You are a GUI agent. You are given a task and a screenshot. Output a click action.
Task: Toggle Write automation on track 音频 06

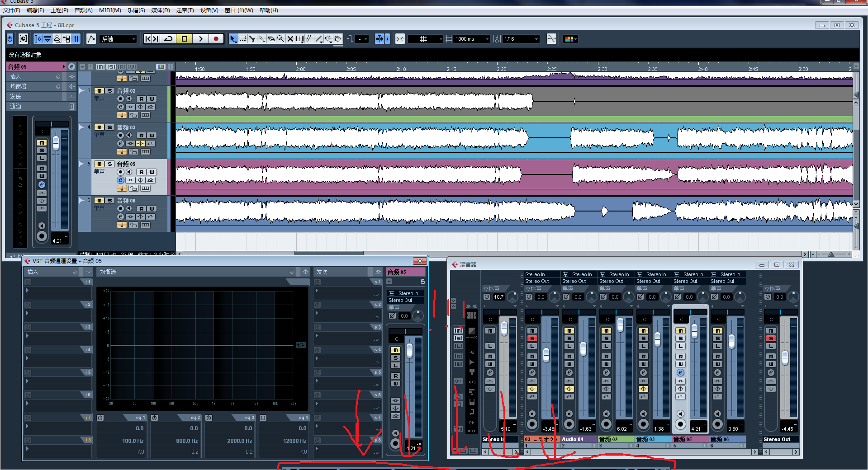152,208
